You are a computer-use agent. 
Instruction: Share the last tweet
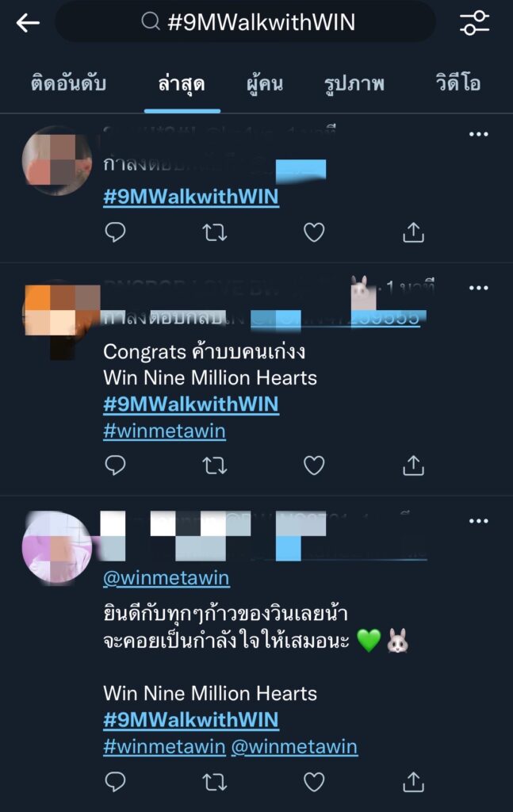(x=413, y=782)
